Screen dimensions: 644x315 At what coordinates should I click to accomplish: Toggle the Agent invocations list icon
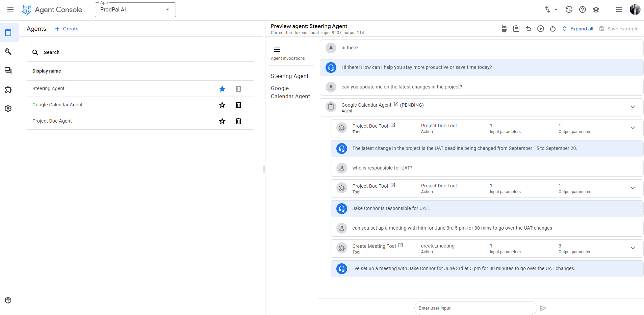277,50
